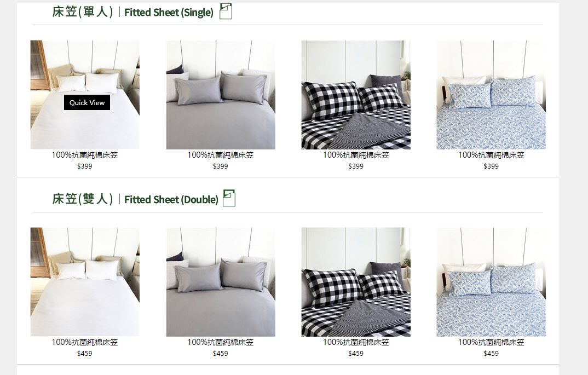588x375 pixels.
Task: Click the blue paisley double sheet name link
Action: 491,342
